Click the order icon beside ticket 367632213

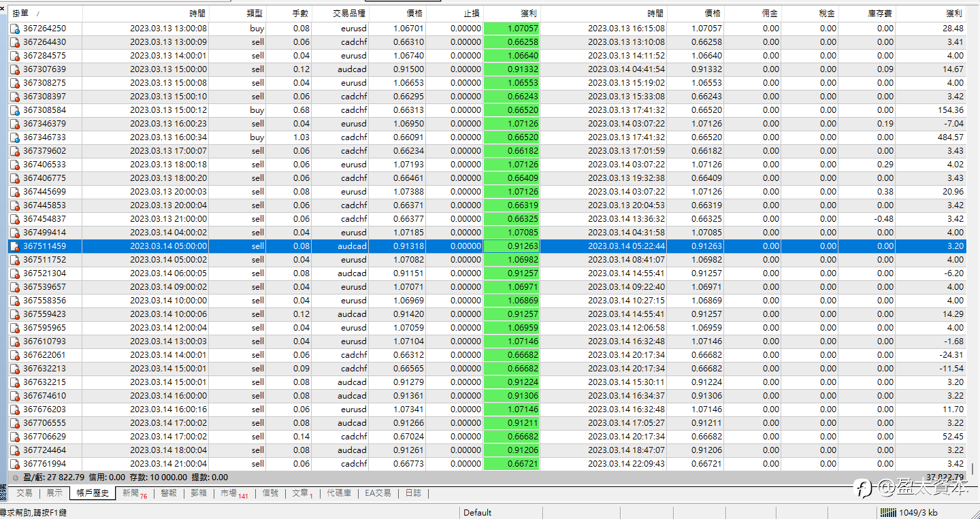pyautogui.click(x=15, y=369)
